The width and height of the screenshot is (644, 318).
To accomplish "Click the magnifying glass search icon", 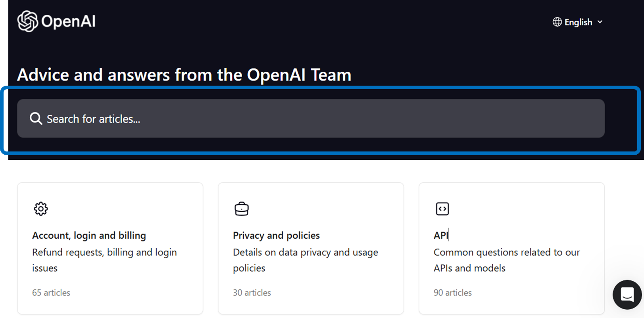I will (36, 119).
